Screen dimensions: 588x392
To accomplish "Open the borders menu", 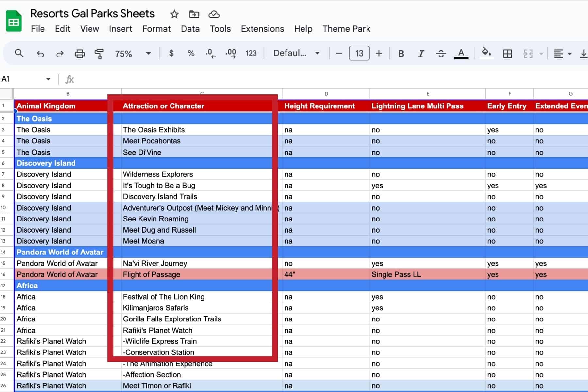I will click(507, 54).
